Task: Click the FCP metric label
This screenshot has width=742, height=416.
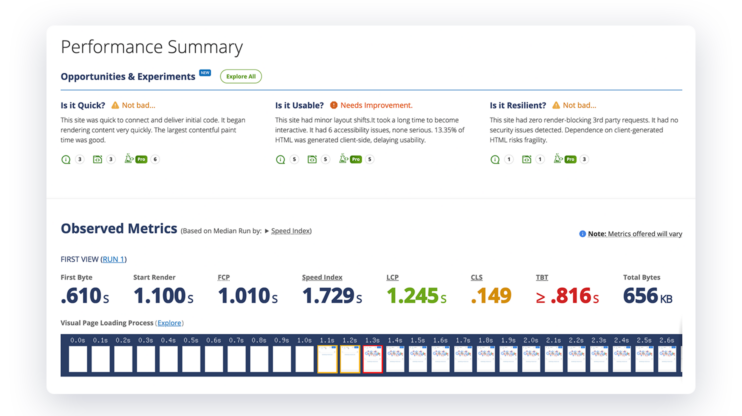Action: coord(224,277)
